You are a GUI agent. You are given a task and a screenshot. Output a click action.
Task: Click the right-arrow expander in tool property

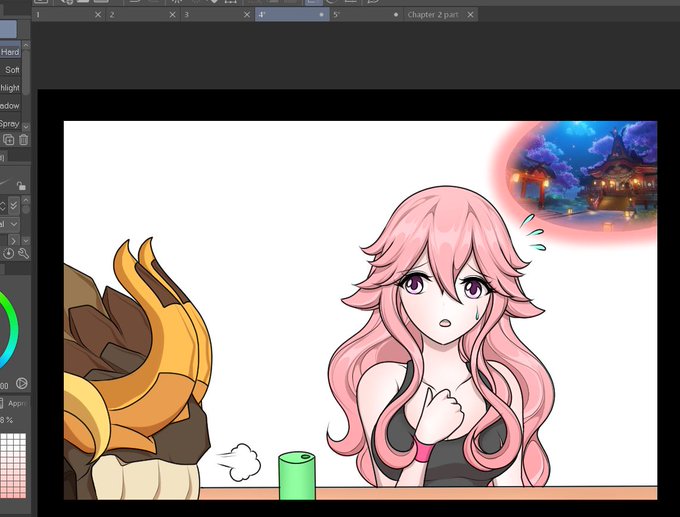point(14,240)
